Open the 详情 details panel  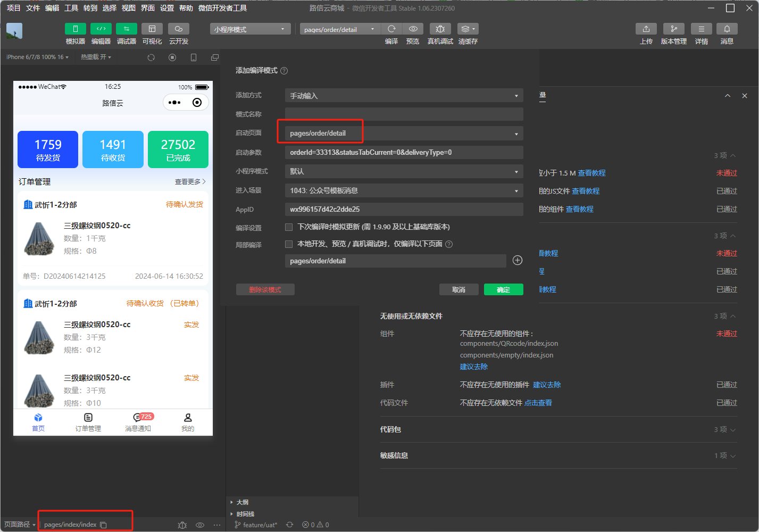[702, 29]
